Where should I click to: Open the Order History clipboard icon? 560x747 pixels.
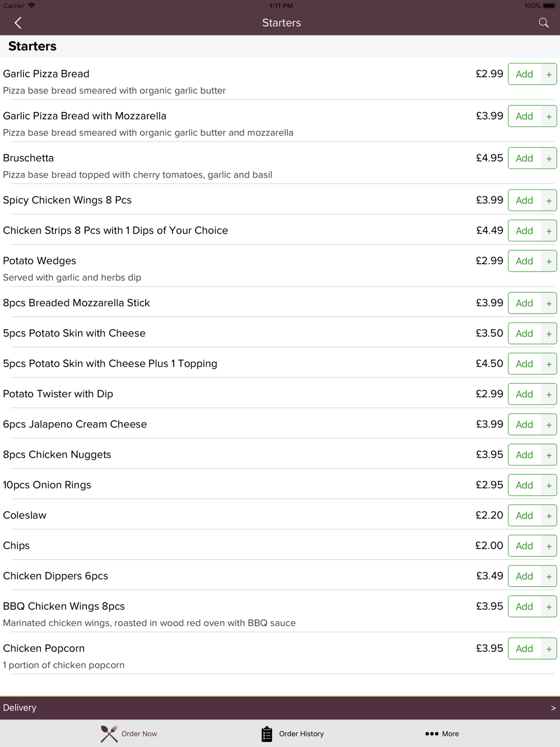coord(267,734)
